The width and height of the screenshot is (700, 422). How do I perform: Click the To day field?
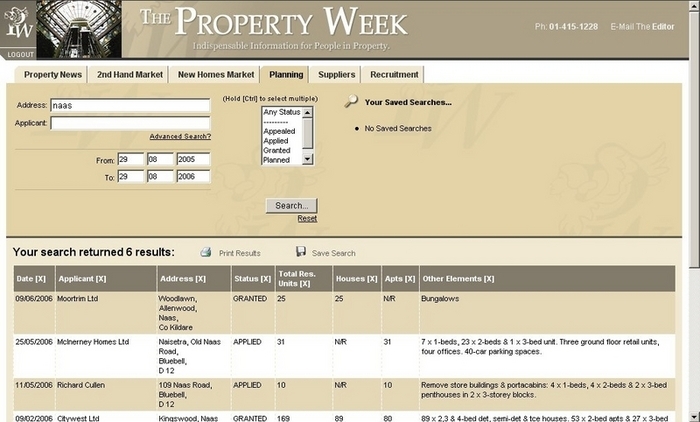coord(131,176)
